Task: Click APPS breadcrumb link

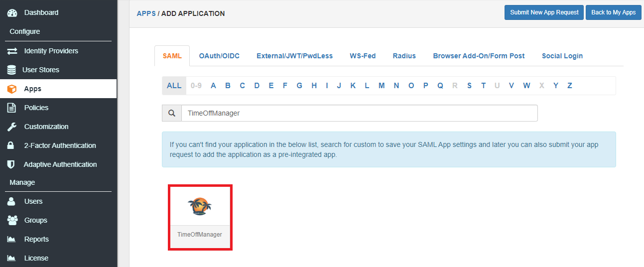Action: pos(146,13)
